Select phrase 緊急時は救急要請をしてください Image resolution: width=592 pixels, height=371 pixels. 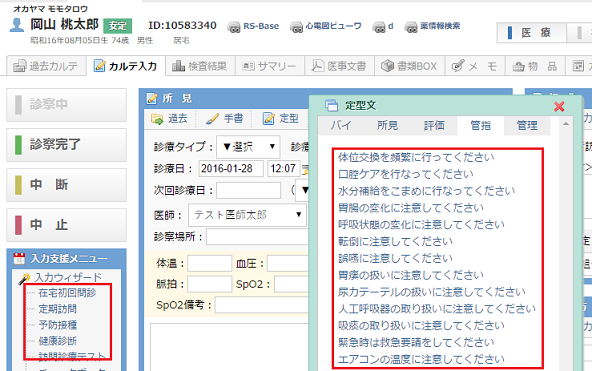coord(416,342)
